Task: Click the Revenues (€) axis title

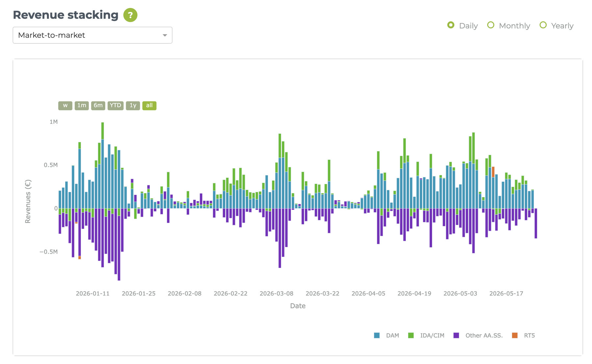Action: click(x=28, y=201)
